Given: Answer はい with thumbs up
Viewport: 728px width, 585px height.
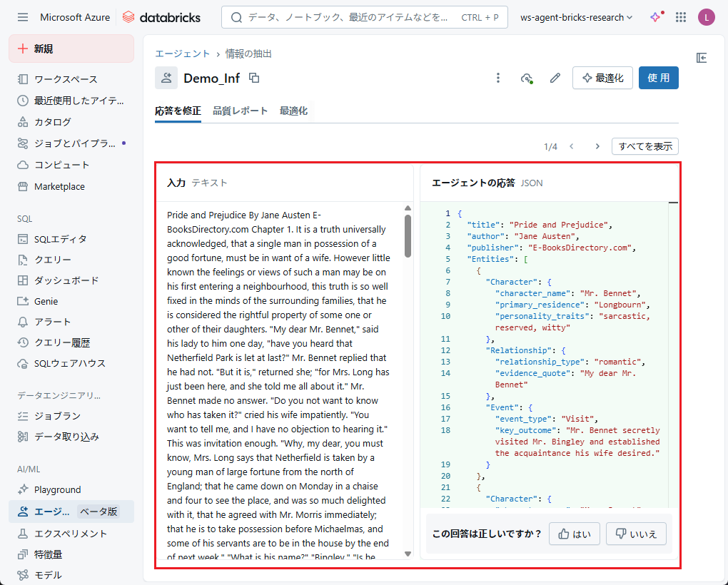Looking at the screenshot, I should coord(574,534).
